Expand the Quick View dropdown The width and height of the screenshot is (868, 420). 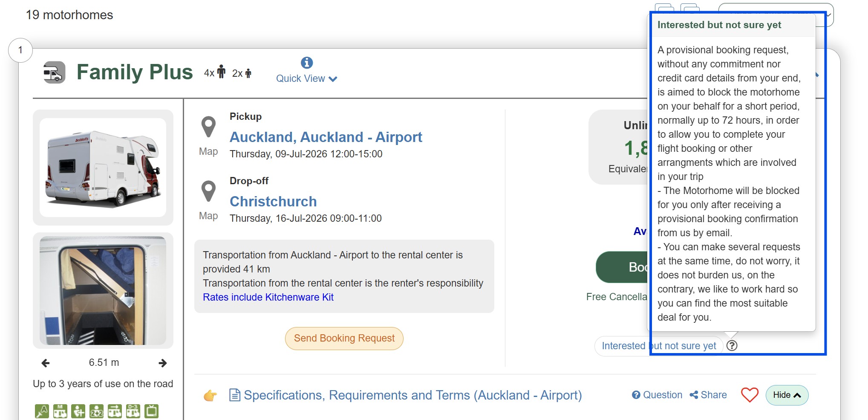pos(306,78)
